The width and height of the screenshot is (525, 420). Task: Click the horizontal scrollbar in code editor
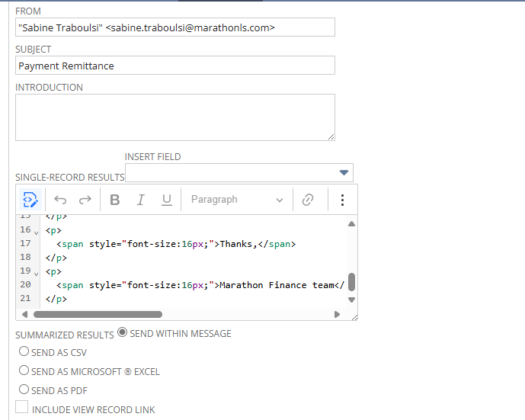98,314
